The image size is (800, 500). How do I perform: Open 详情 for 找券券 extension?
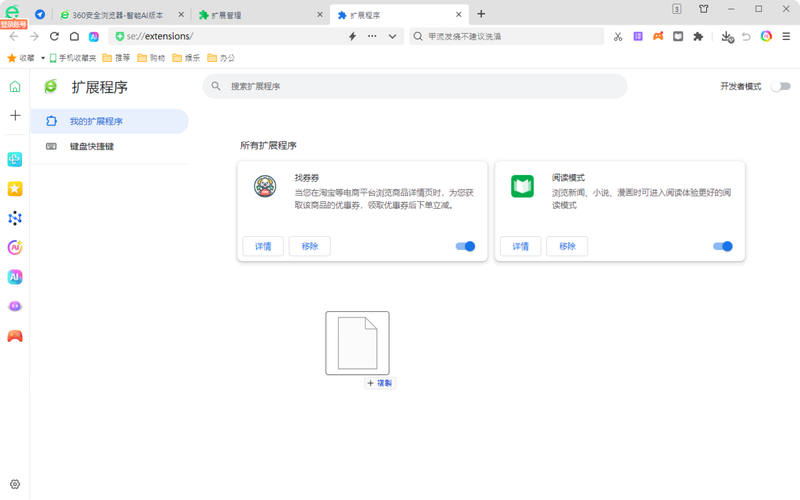[x=263, y=246]
